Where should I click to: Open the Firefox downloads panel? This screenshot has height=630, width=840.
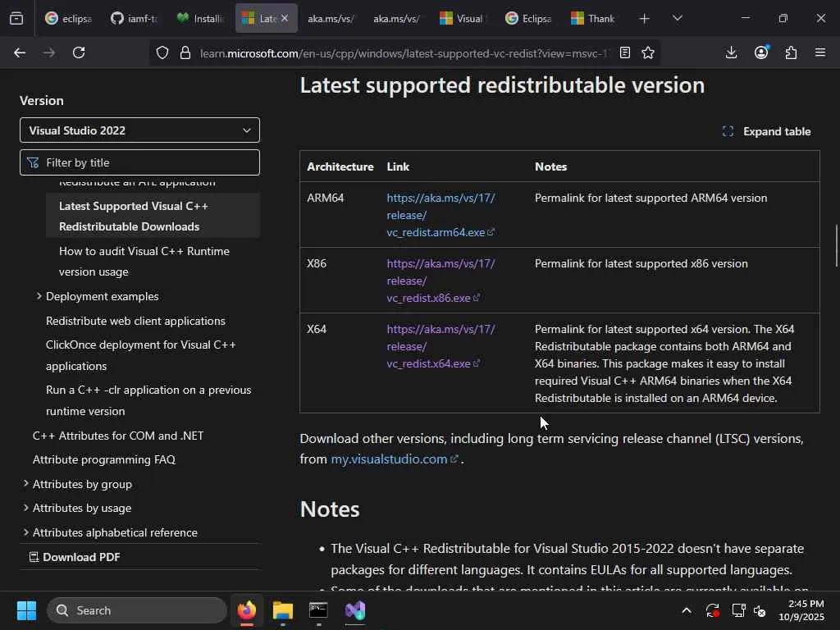point(731,53)
